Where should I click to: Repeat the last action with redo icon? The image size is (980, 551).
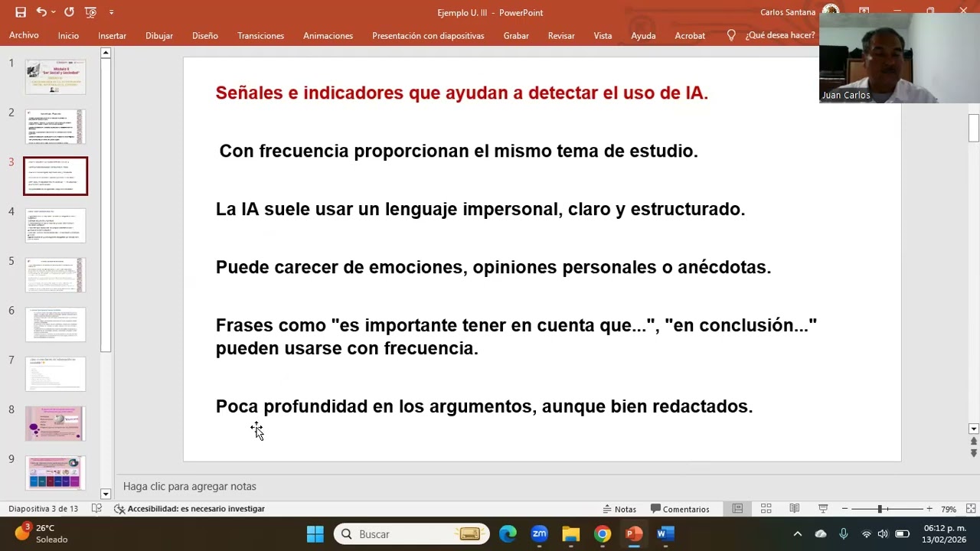coord(69,12)
